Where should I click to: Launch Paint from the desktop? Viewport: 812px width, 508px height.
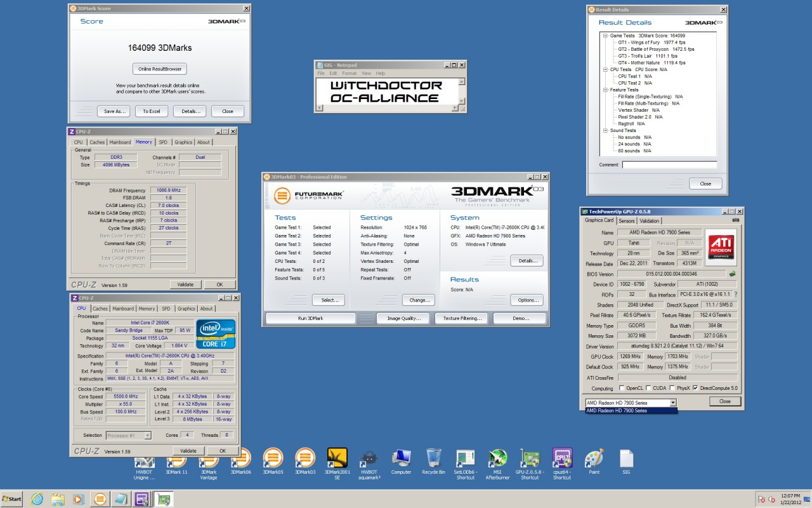[x=594, y=458]
